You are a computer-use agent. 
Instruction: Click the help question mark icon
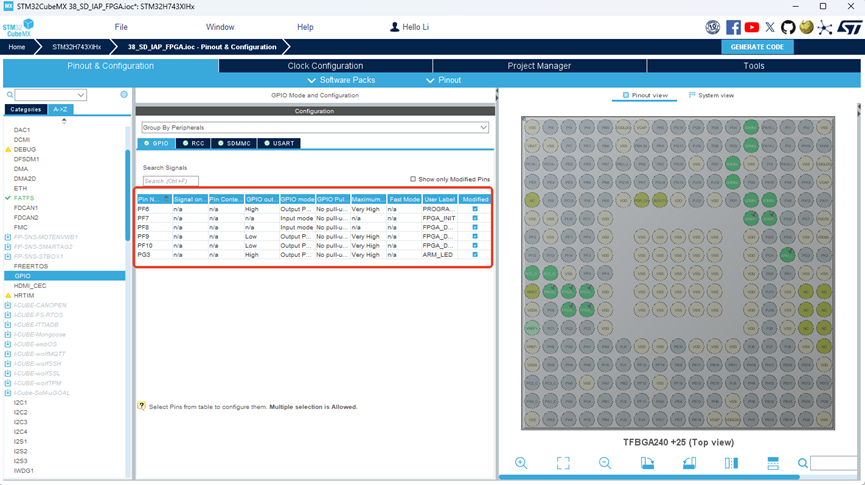pos(141,406)
